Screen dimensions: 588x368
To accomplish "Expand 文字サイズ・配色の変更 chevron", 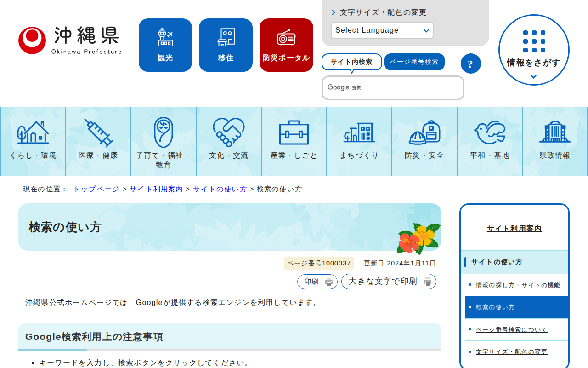I will tap(379, 12).
